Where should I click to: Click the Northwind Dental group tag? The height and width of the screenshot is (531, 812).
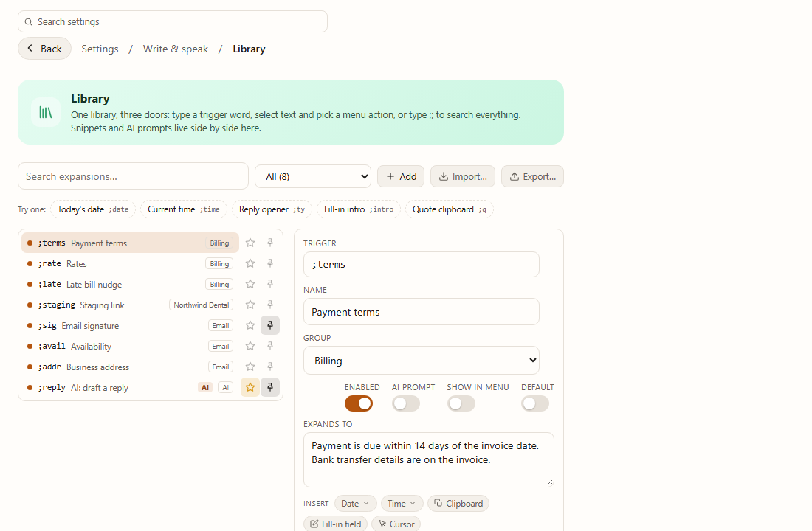[202, 305]
